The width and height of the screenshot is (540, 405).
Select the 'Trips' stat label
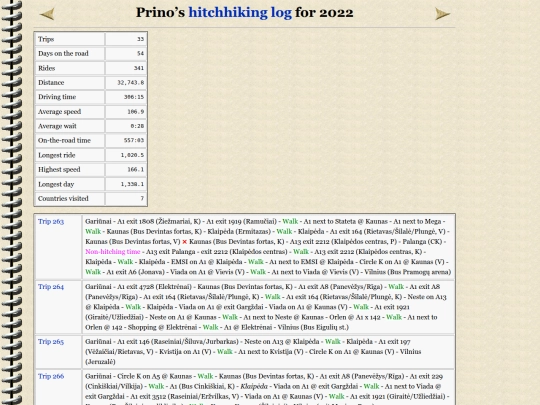click(x=46, y=39)
